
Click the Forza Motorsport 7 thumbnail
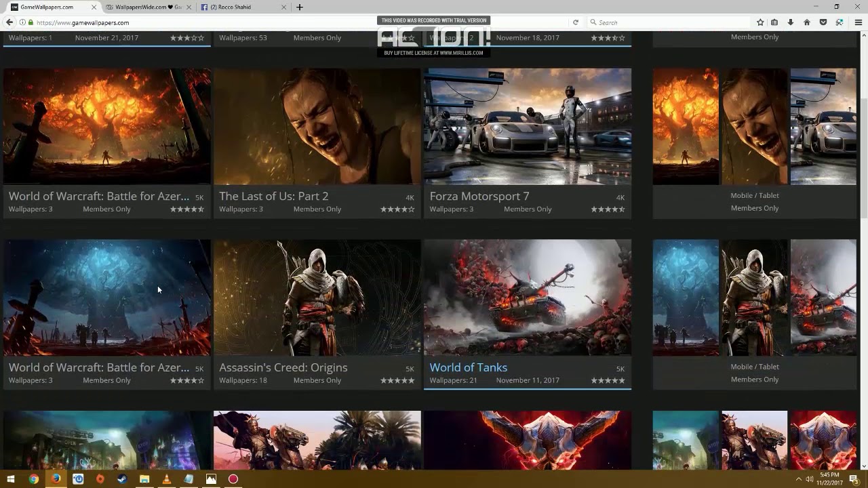tap(527, 126)
